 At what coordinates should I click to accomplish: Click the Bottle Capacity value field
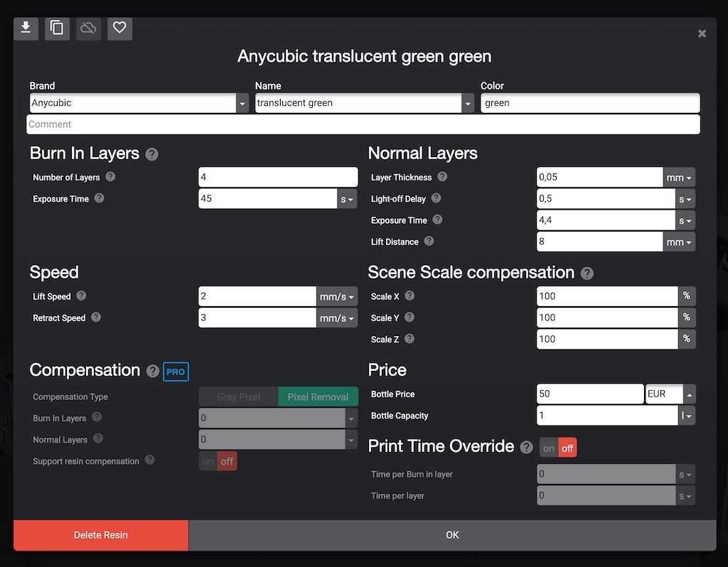click(607, 416)
